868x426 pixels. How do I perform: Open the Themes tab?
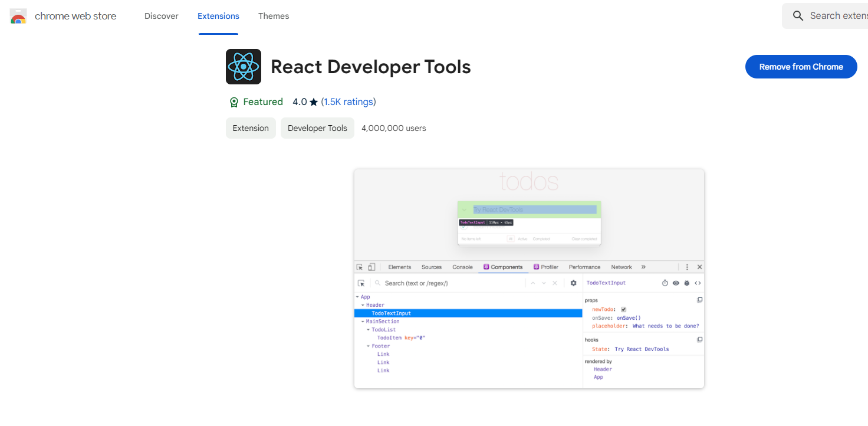click(x=274, y=16)
